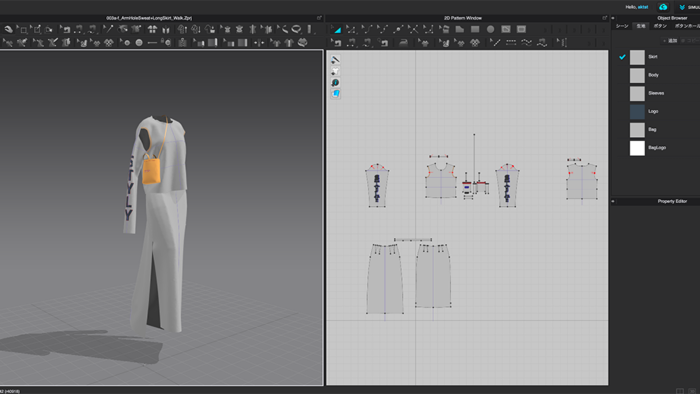The image size is (700, 394).
Task: Toggle the garment display icon in 2D window
Action: coord(336,71)
